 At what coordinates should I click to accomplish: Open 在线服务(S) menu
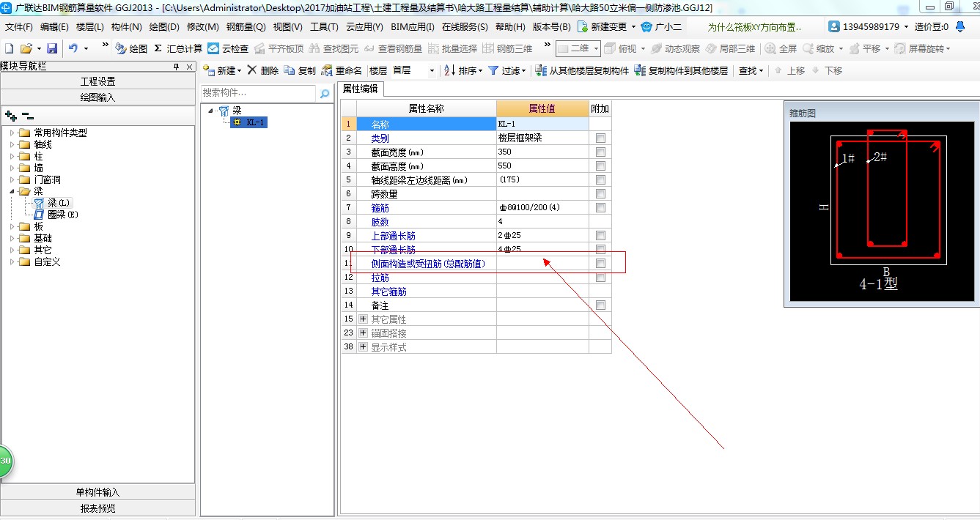465,26
